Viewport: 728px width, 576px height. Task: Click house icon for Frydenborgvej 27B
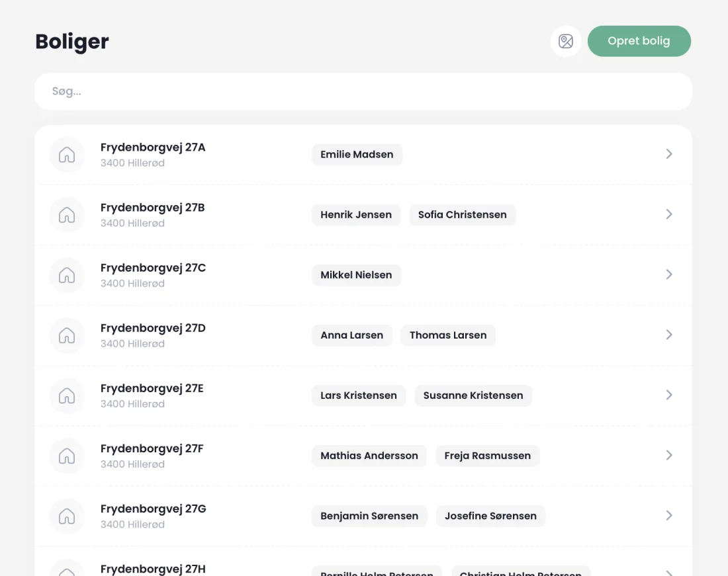pos(67,215)
